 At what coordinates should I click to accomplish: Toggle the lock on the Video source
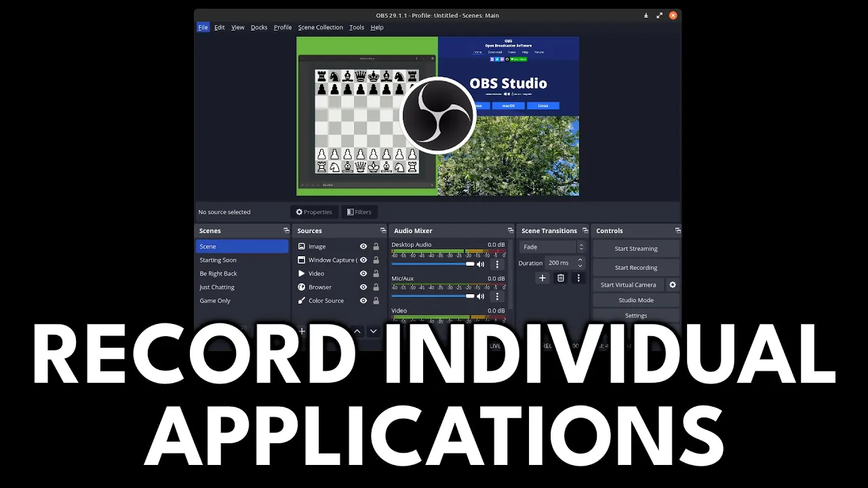point(376,274)
